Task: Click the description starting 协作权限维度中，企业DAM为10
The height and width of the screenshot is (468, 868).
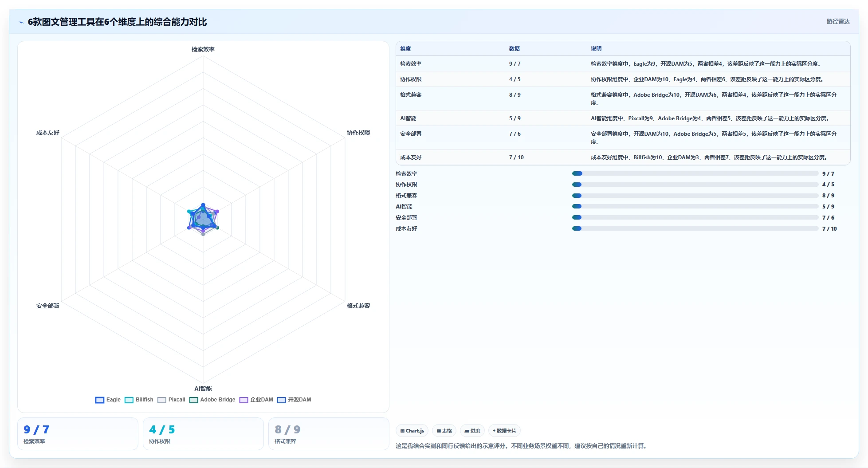Action: pos(707,79)
